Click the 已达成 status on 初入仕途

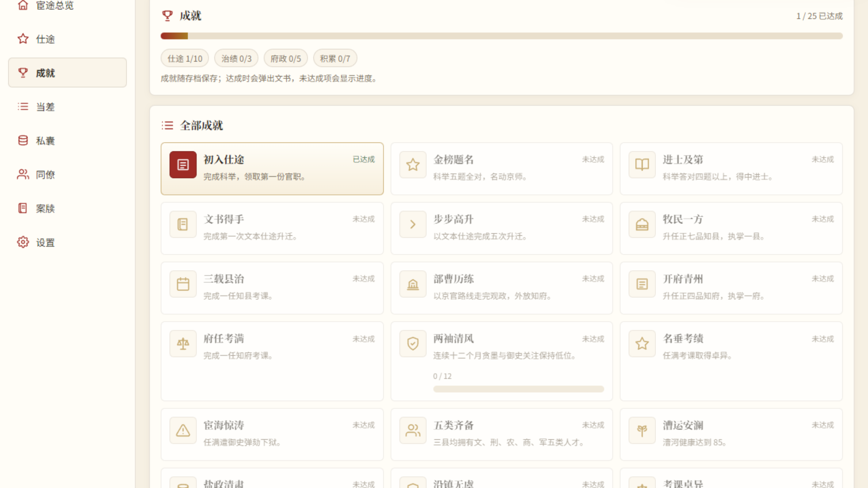click(363, 160)
